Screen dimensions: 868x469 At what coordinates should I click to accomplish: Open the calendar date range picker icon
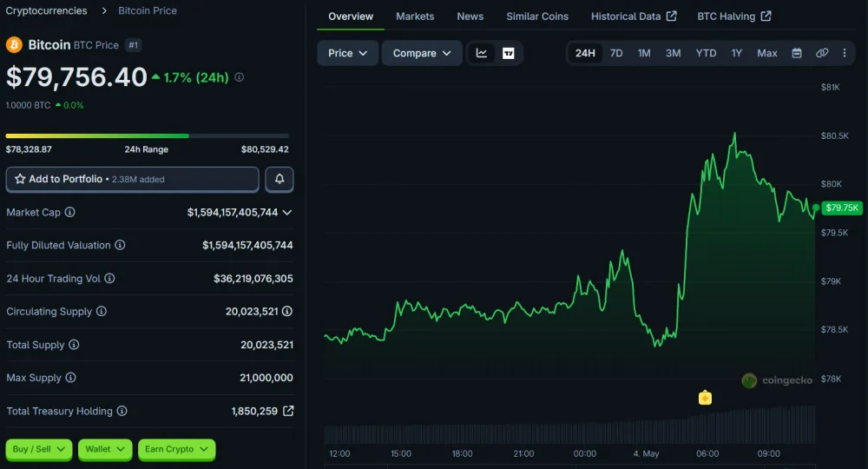[797, 53]
